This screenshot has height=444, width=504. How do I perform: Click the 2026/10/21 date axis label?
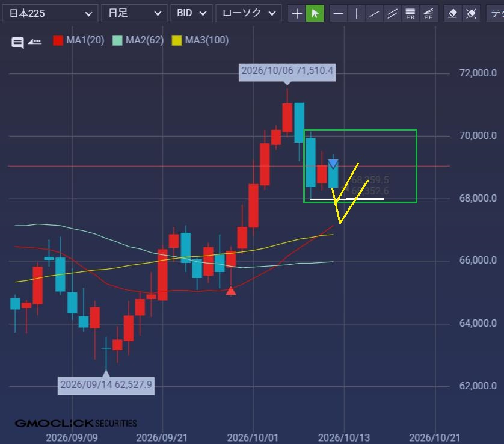[x=435, y=437]
